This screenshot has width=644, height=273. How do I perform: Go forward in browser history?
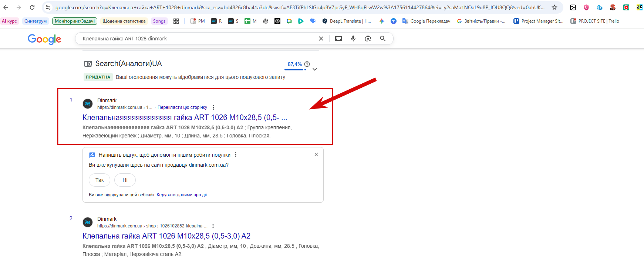[19, 7]
